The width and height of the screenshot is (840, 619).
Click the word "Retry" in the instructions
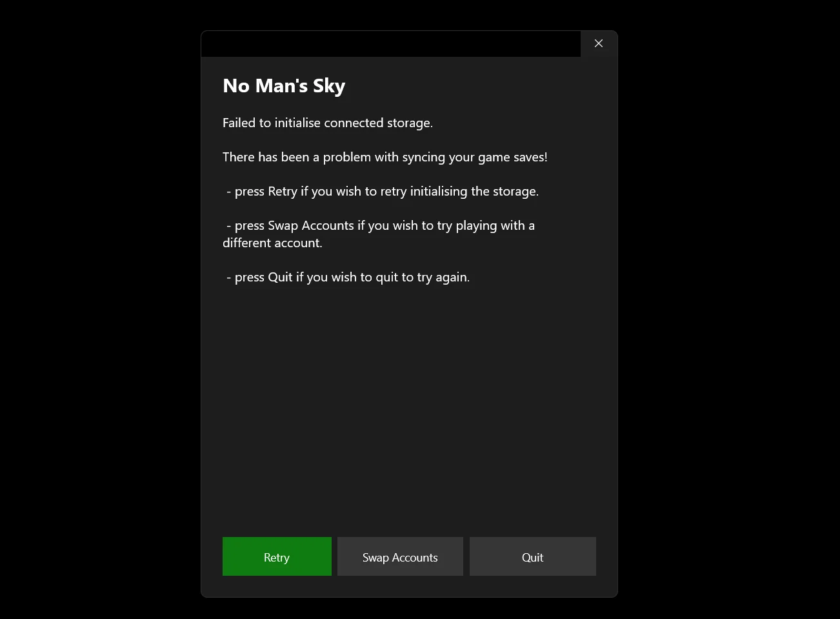pyautogui.click(x=283, y=191)
